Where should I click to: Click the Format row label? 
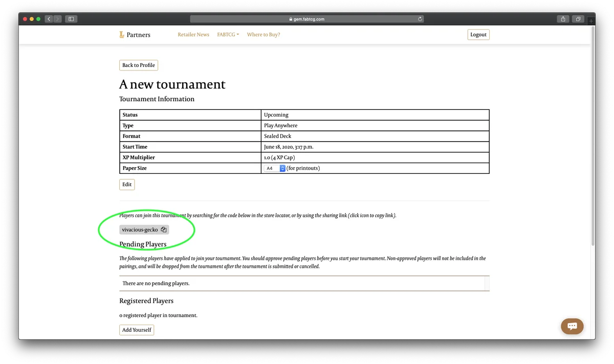pyautogui.click(x=131, y=136)
